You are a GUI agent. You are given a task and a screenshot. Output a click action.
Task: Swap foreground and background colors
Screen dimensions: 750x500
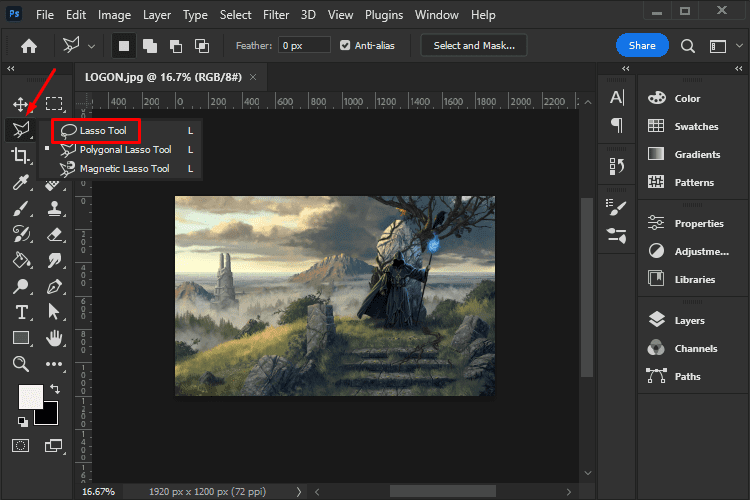[55, 389]
